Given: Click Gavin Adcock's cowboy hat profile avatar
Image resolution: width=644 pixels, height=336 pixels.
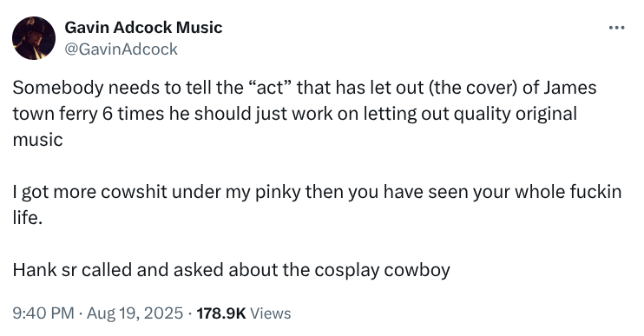Looking at the screenshot, I should tap(34, 38).
